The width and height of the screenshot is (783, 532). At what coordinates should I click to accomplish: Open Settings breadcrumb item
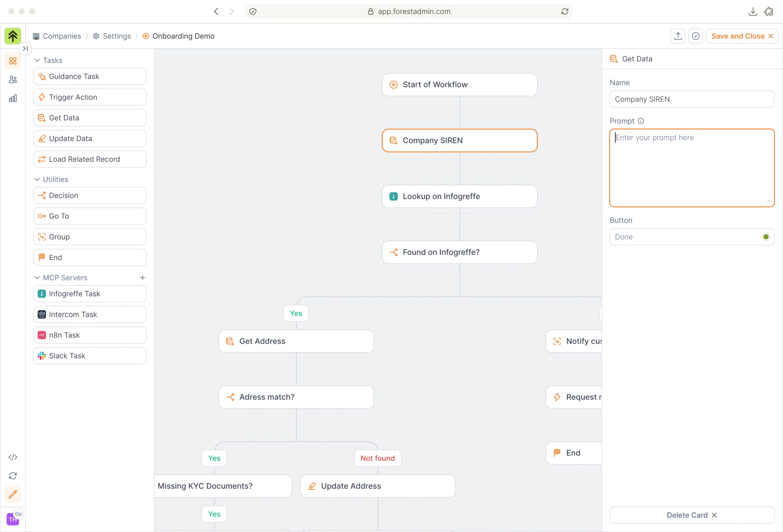click(x=117, y=36)
